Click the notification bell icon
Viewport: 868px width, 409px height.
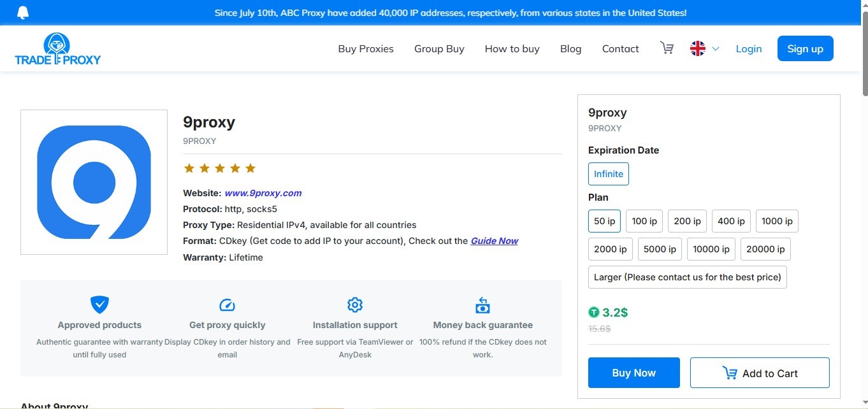coord(23,13)
